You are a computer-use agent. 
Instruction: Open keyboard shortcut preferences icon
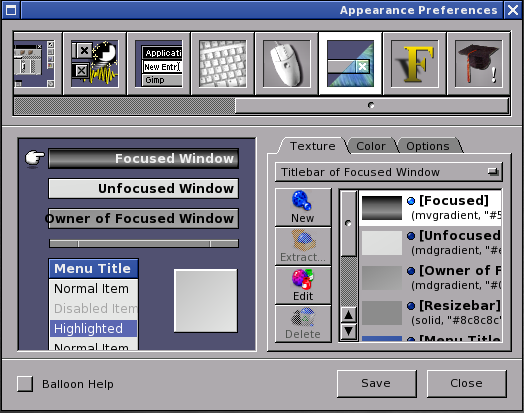pos(223,63)
